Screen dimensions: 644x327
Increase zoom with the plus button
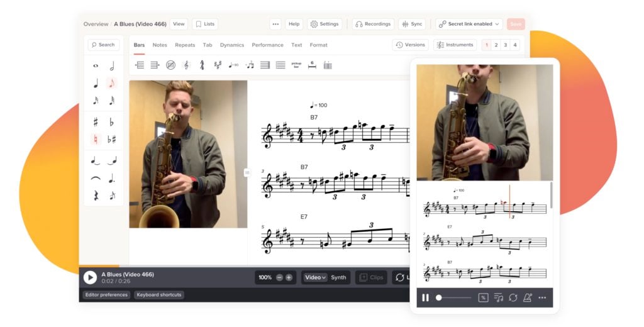(x=289, y=278)
